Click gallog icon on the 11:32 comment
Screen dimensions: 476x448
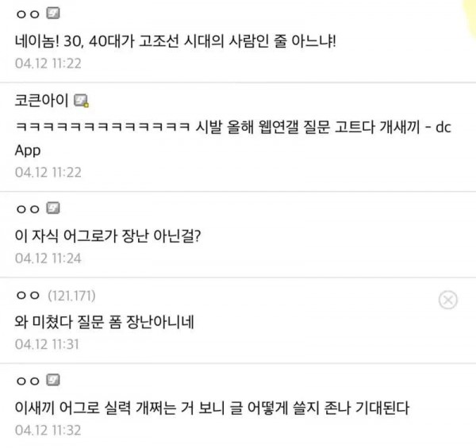[x=53, y=380]
